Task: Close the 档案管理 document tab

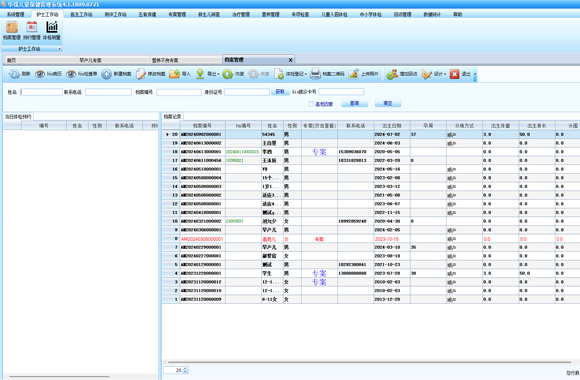Action: 290,60
